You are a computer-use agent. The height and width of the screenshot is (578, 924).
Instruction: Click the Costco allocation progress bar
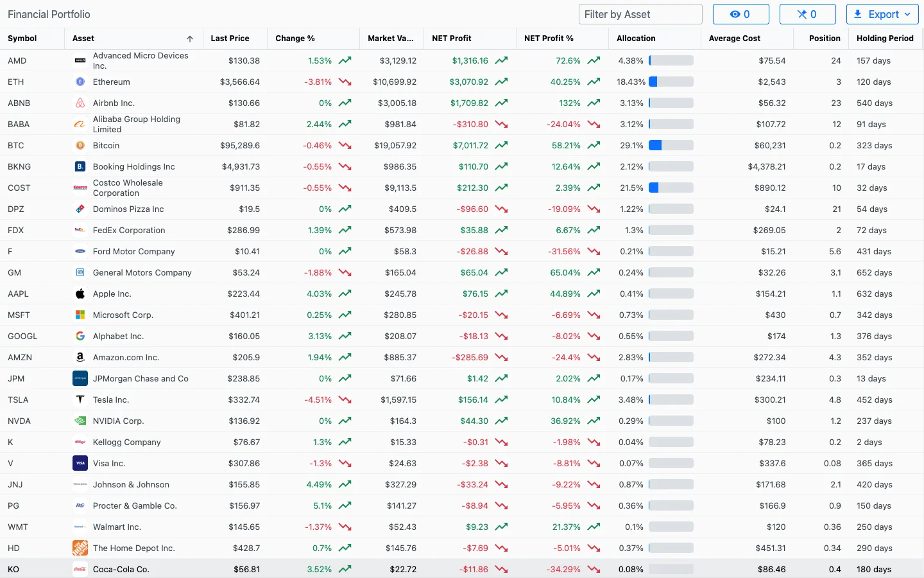click(x=671, y=188)
